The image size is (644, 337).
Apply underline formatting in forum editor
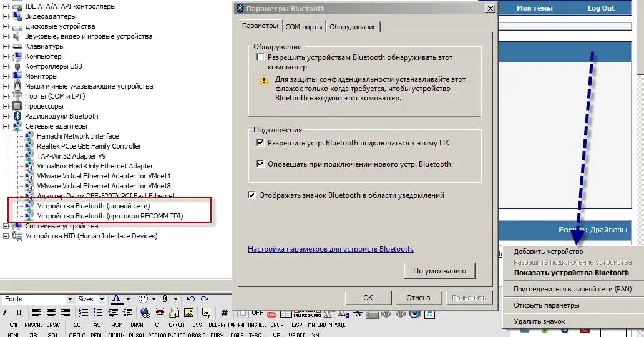click(19, 313)
